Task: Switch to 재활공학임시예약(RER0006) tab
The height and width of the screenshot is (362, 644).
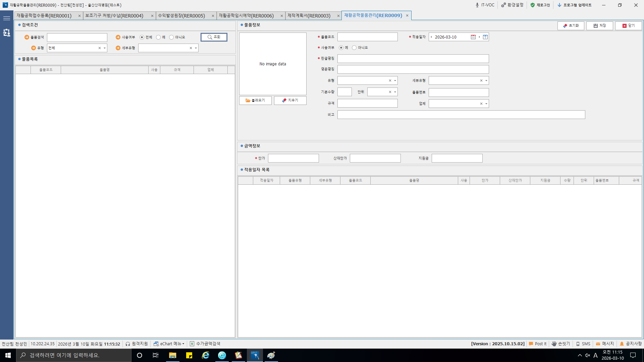Action: [x=246, y=16]
